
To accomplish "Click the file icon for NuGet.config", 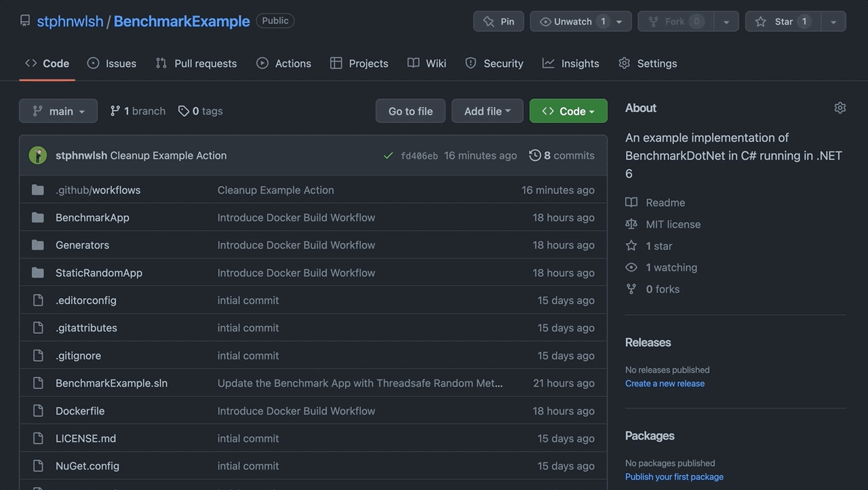I will pos(38,466).
